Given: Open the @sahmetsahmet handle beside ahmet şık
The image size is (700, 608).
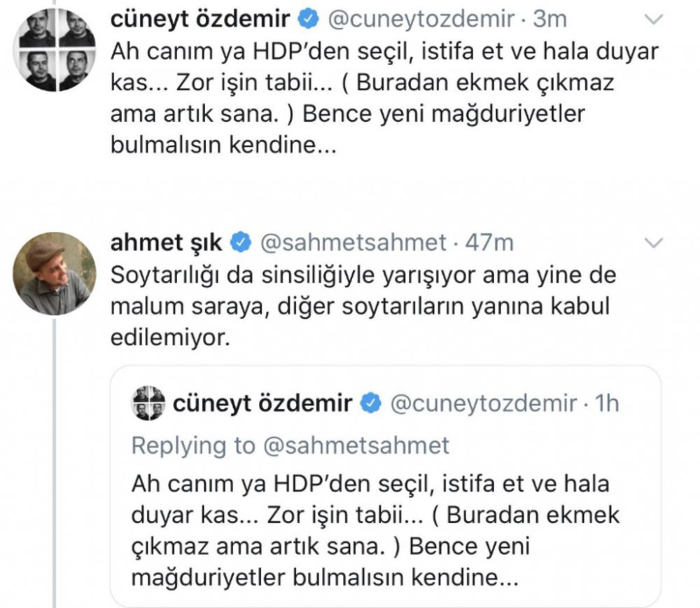Looking at the screenshot, I should 353,242.
